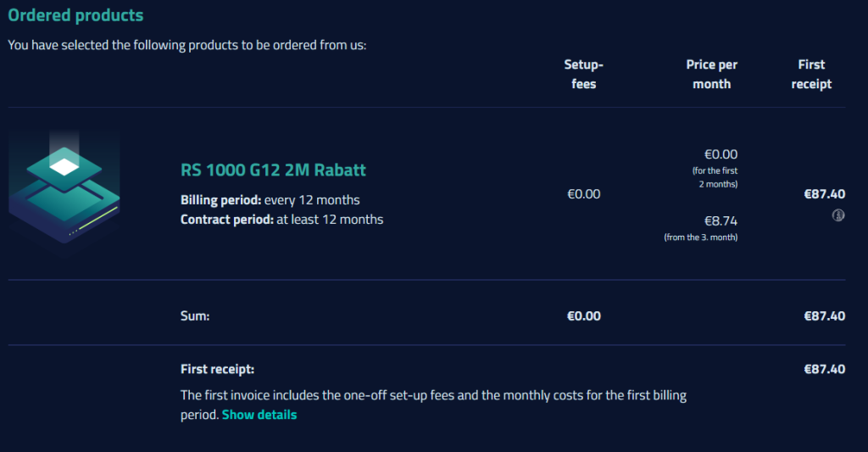This screenshot has width=868, height=452.
Task: Click the €87.40 total in the Sum row
Action: click(824, 315)
